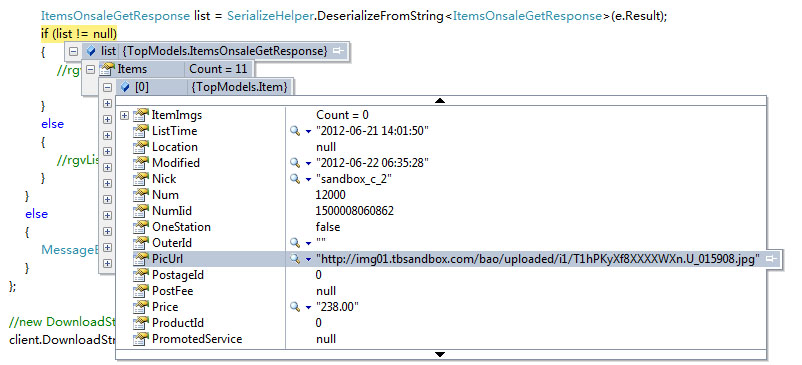Collapse the list variable datatip node
Screen dimensions: 802x365
[74, 51]
